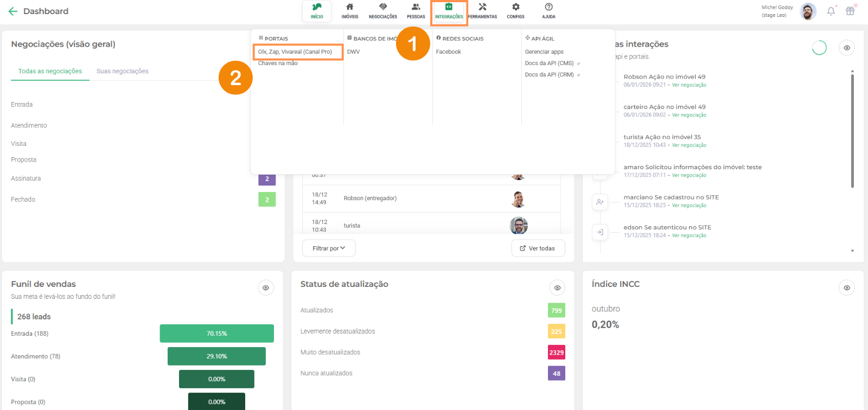
Task: Switch to Suas negociações tab
Action: pyautogui.click(x=122, y=72)
